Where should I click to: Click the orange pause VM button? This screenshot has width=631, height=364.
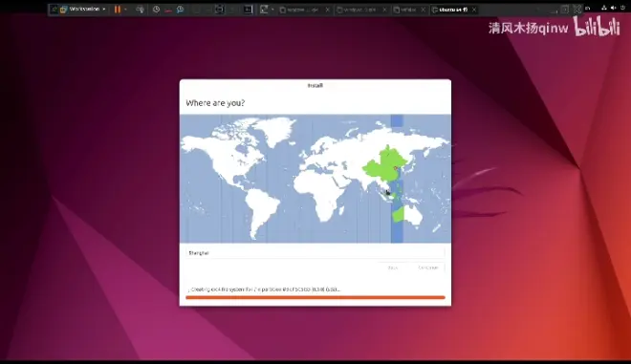click(117, 10)
